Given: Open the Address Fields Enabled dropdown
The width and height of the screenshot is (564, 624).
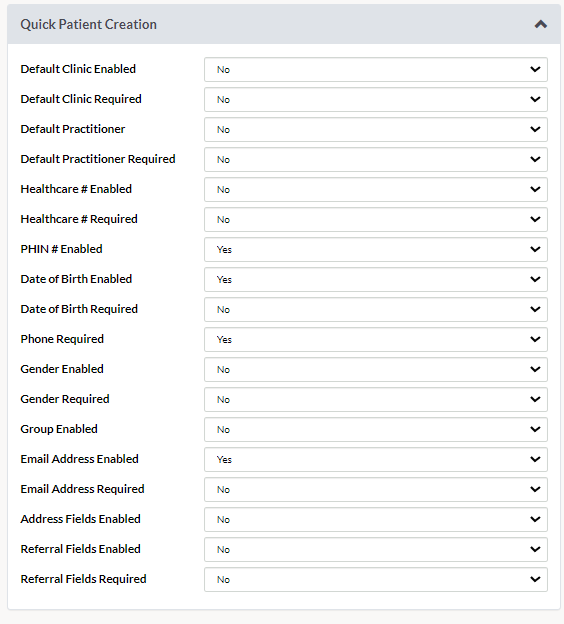Looking at the screenshot, I should click(376, 519).
